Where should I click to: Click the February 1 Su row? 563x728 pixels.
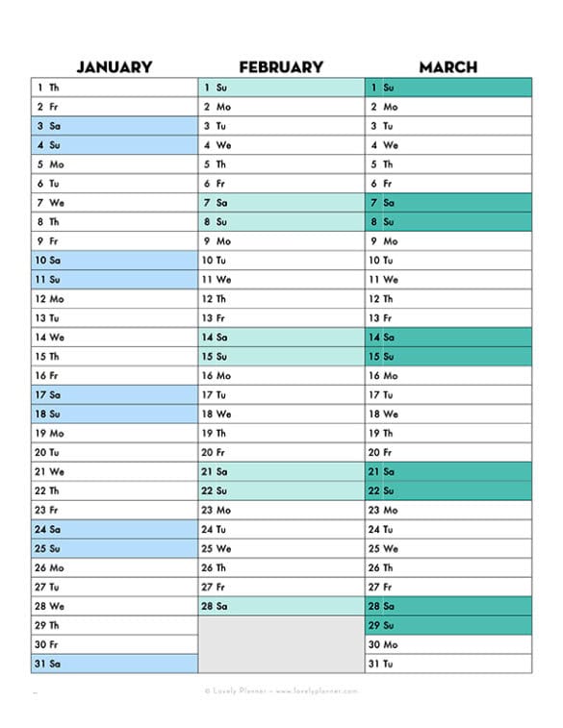coord(281,88)
